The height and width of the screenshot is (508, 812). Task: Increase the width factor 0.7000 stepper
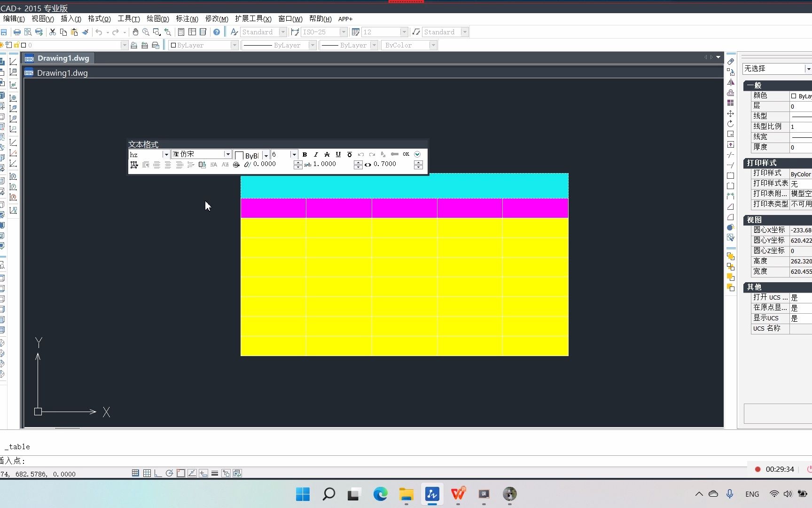click(x=418, y=163)
